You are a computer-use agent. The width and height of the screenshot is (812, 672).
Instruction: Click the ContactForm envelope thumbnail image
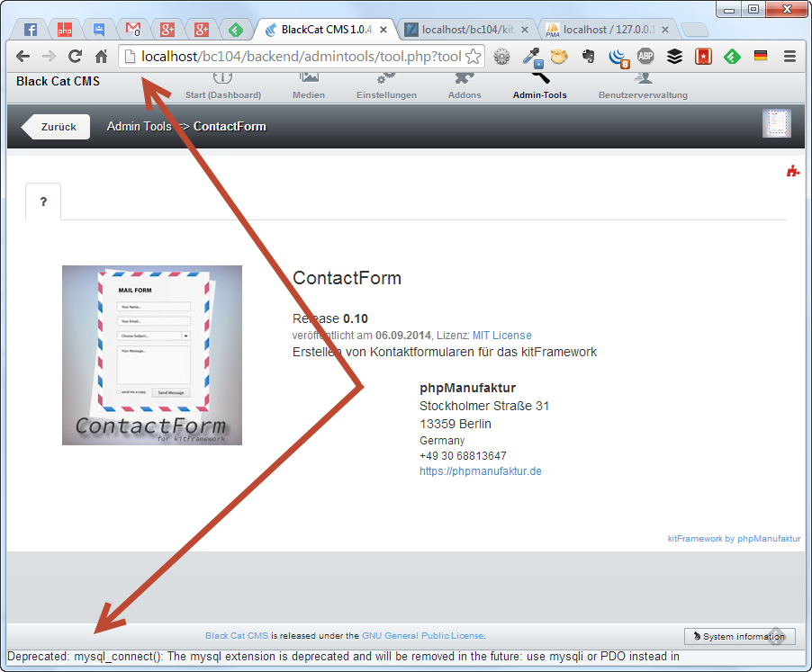[x=152, y=355]
